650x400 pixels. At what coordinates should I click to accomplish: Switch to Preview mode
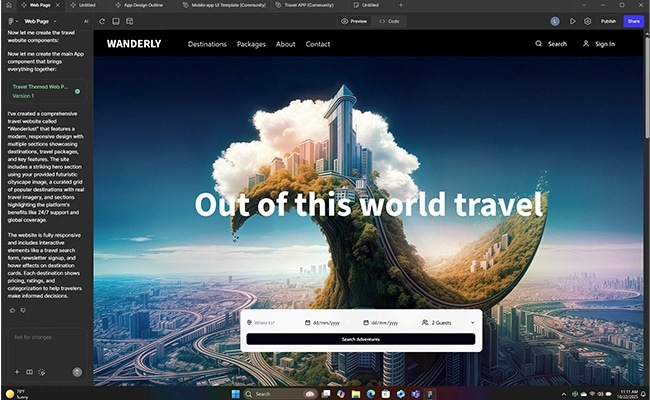(354, 21)
